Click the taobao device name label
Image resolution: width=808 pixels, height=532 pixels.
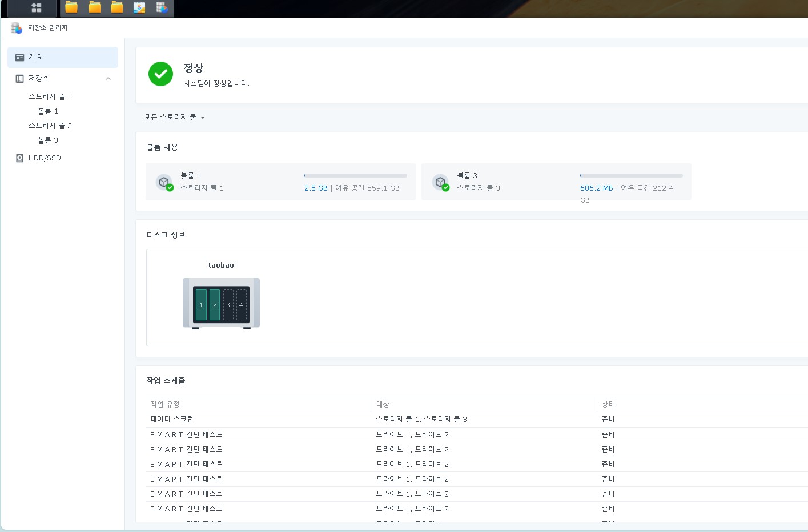[221, 265]
